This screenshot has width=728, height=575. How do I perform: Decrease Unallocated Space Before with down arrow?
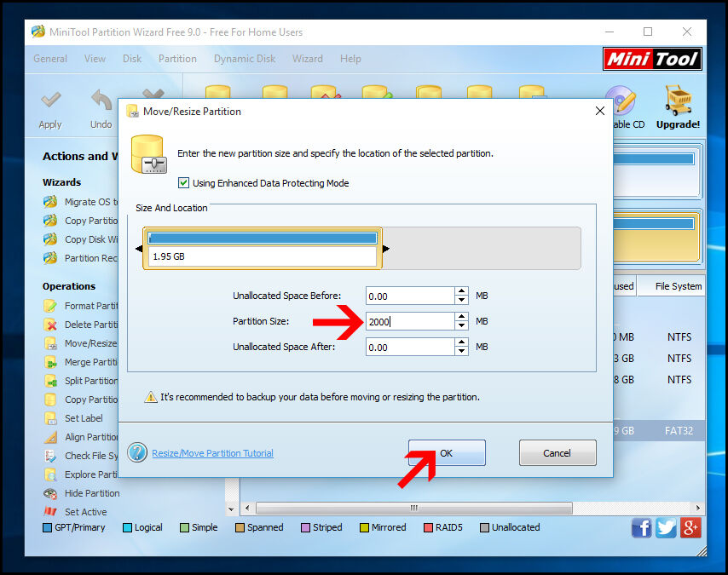(461, 300)
